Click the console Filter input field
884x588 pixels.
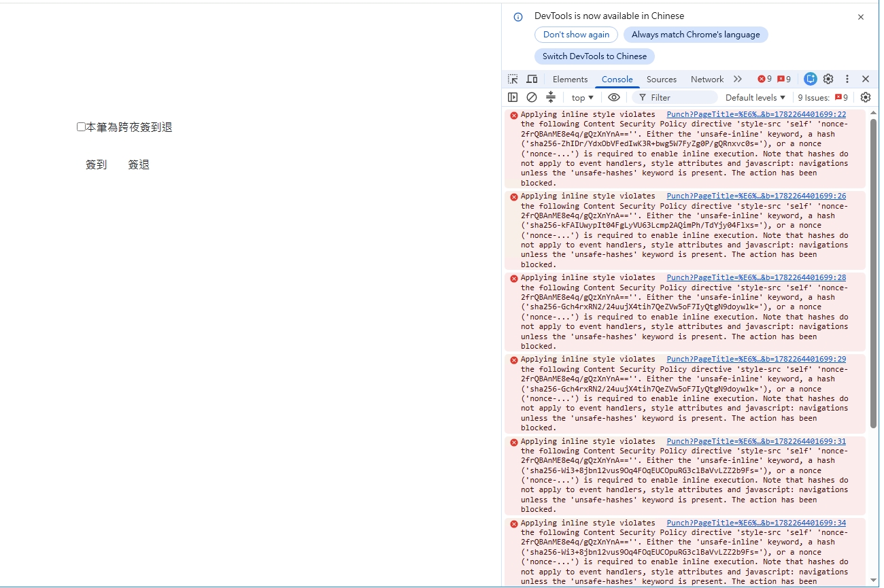675,98
